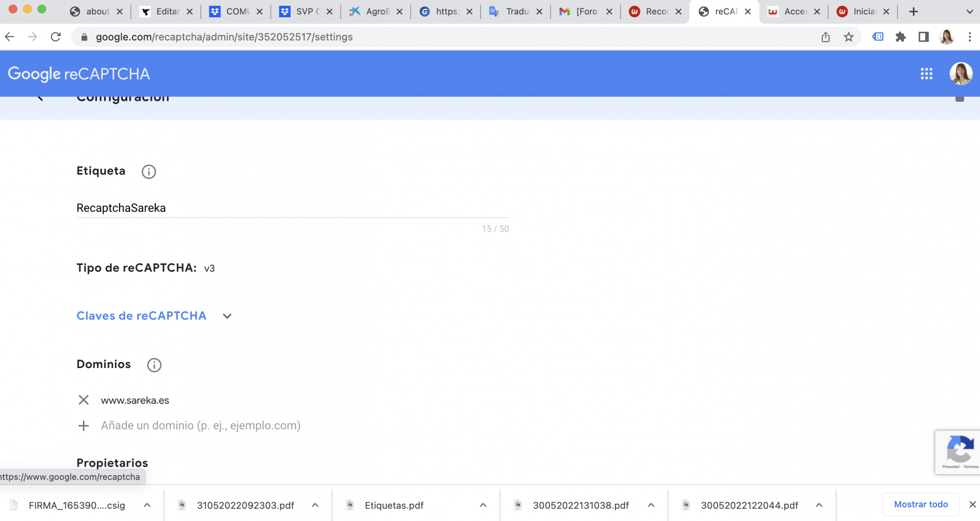Open the Chrome profile avatar in the toolbar
This screenshot has height=521, width=980.
click(x=947, y=37)
